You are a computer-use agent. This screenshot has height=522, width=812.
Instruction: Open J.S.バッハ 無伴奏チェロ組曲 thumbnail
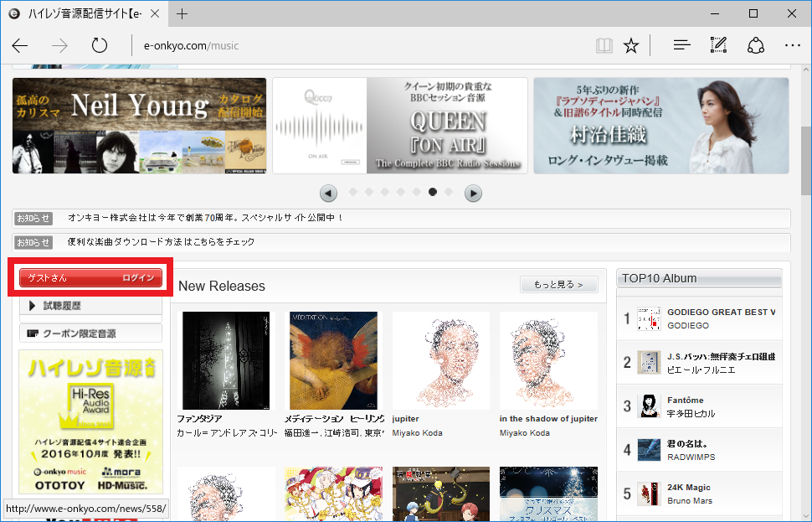[x=649, y=362]
